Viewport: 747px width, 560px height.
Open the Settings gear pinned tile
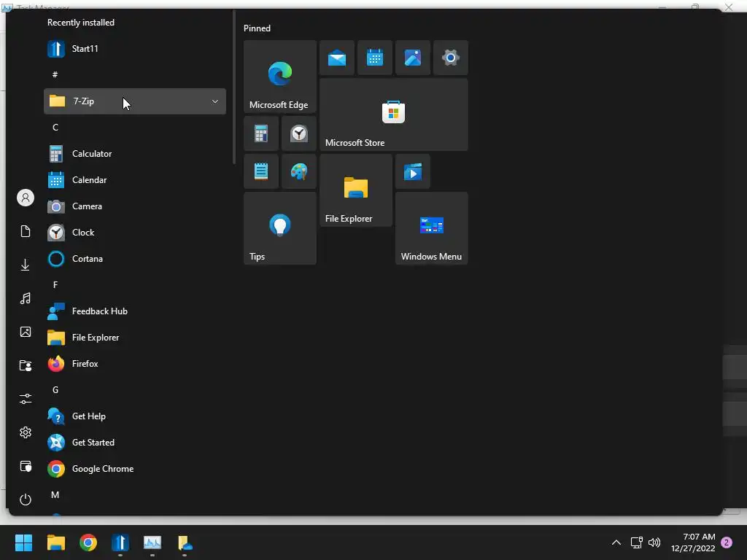pos(451,58)
